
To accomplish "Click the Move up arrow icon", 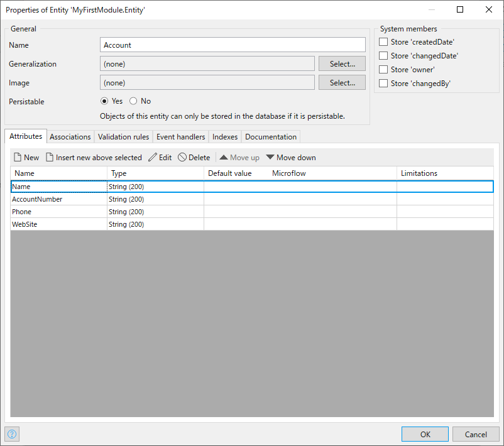I will (x=224, y=158).
